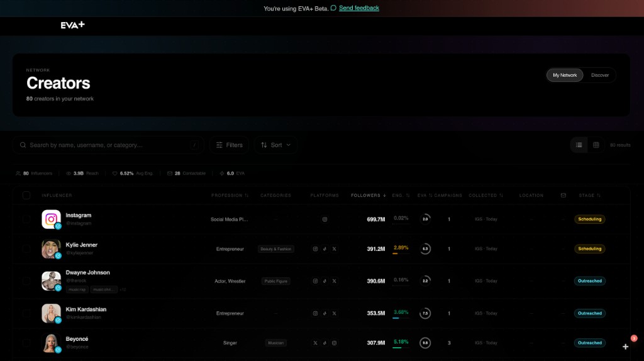This screenshot has width=644, height=361.
Task: Select the My Network tab
Action: (564, 75)
